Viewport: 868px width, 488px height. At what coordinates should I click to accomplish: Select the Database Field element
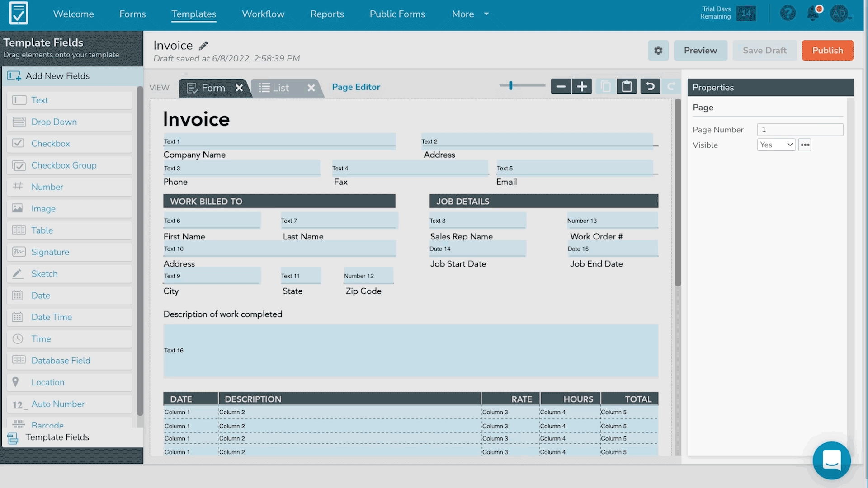pos(69,361)
